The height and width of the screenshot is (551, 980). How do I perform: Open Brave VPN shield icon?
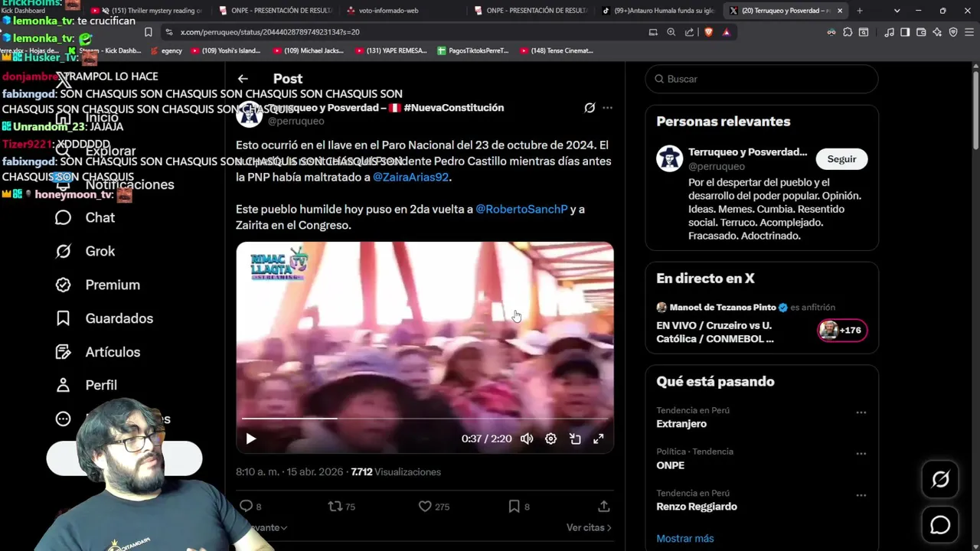point(953,32)
